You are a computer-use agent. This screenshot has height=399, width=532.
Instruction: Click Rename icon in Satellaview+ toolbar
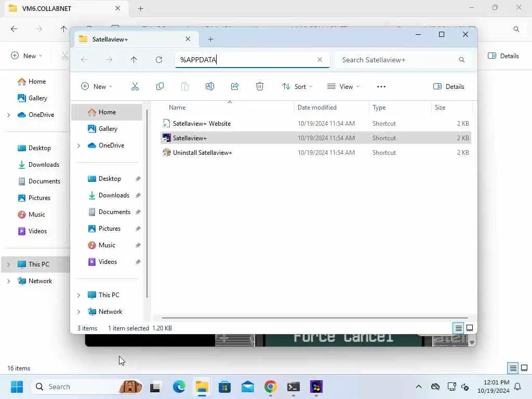210,87
